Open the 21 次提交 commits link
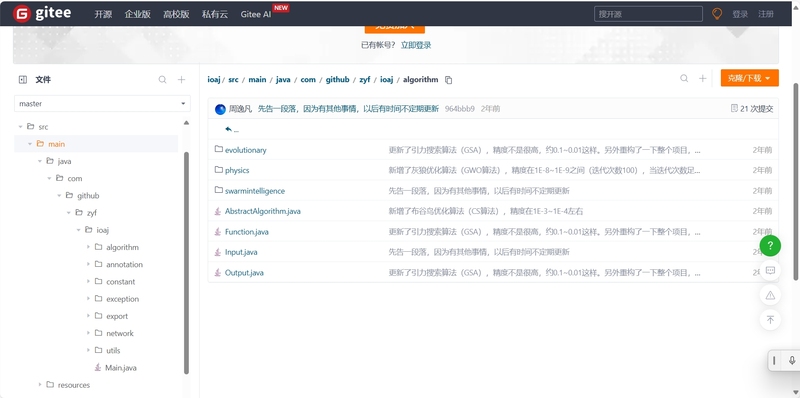 757,109
